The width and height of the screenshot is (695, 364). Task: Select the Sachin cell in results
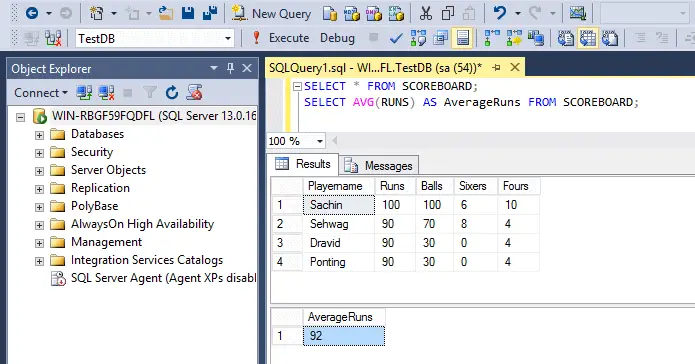(339, 205)
